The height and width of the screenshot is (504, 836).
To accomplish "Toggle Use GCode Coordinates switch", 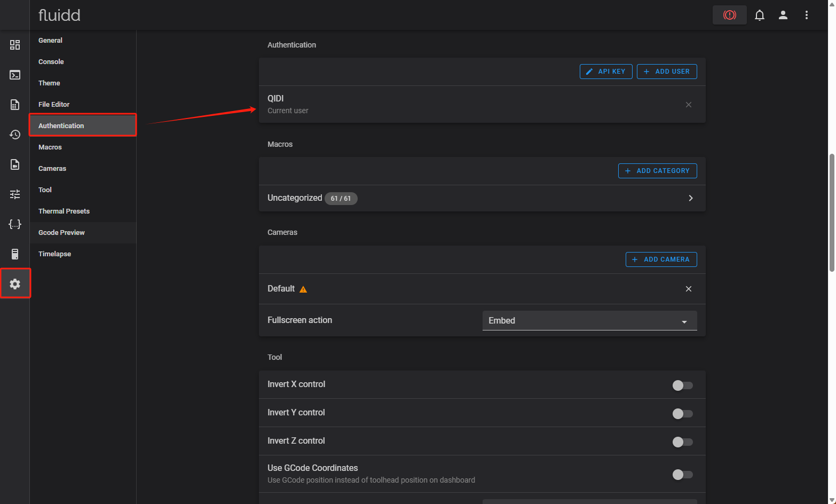I will click(682, 475).
